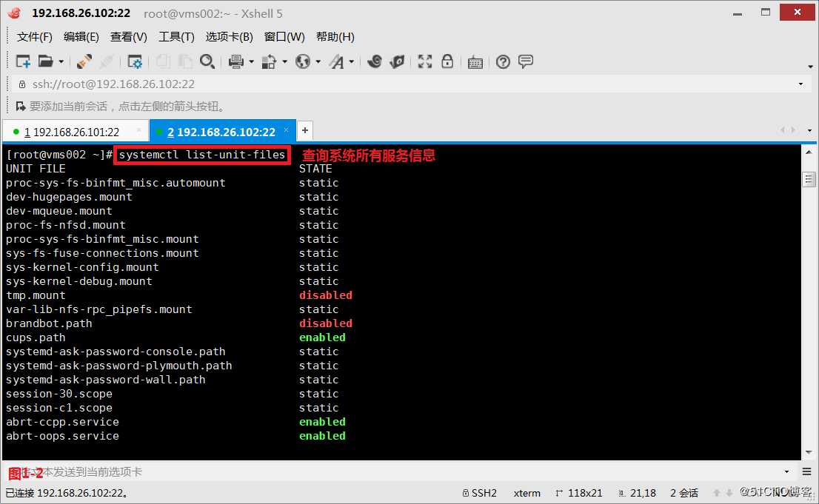
Task: Expand the file transfer dropdown arrow
Action: point(284,62)
